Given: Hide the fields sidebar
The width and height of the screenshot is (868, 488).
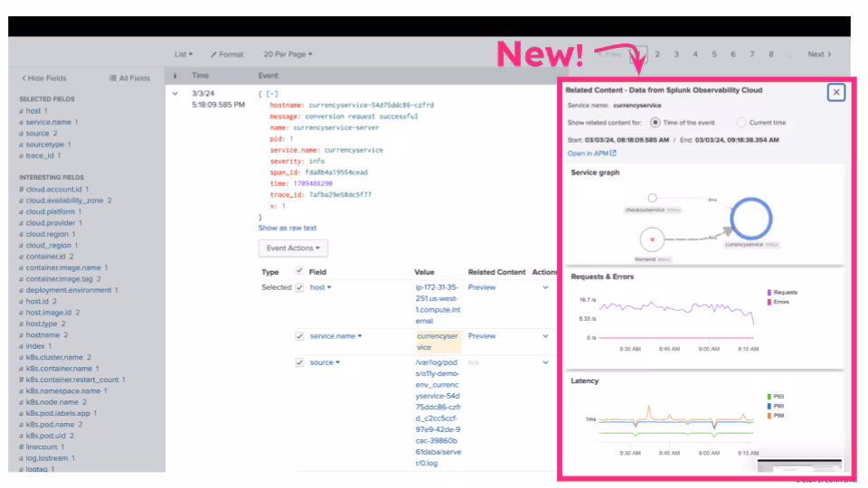Looking at the screenshot, I should point(44,79).
